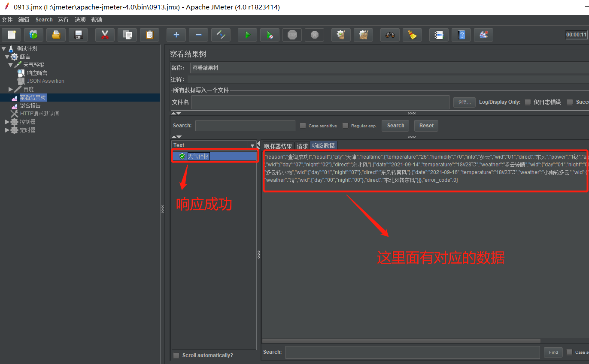Open the Text renderer dropdown
This screenshot has height=364, width=589.
tap(252, 145)
